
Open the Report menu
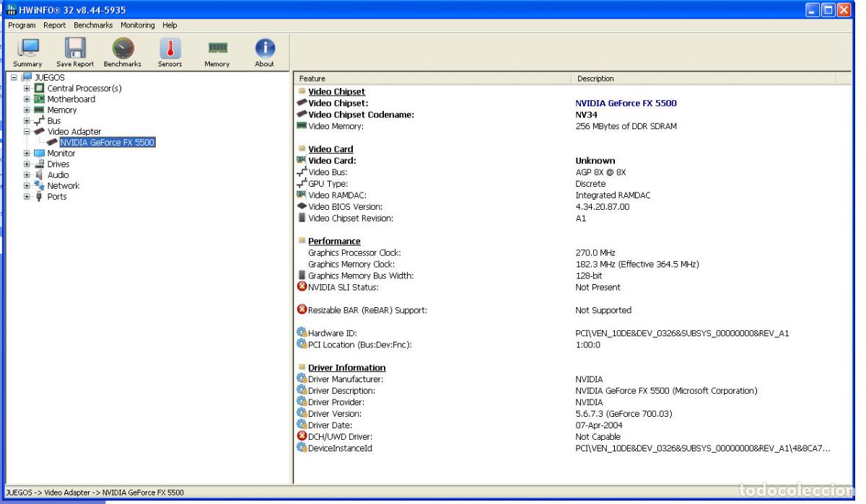(x=55, y=25)
